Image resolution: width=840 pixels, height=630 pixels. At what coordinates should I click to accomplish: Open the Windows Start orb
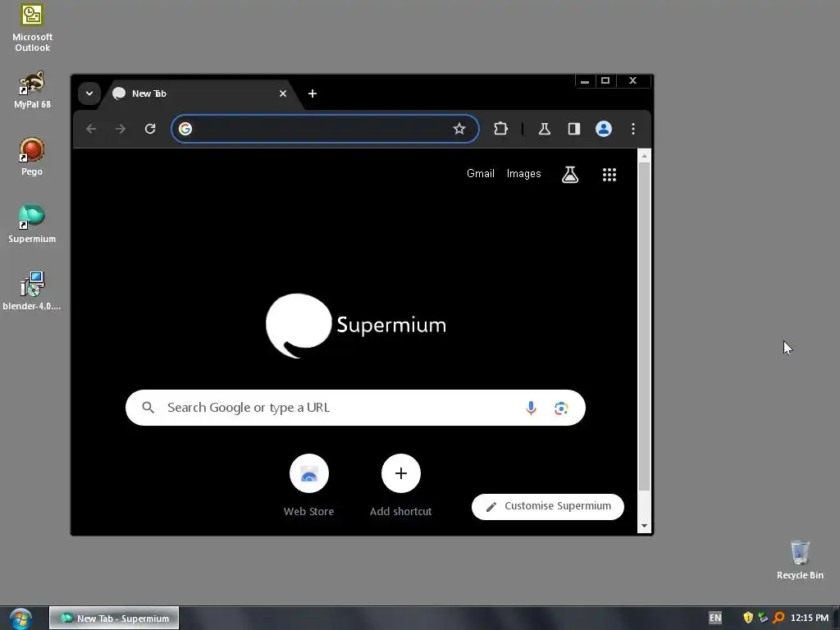pyautogui.click(x=21, y=619)
